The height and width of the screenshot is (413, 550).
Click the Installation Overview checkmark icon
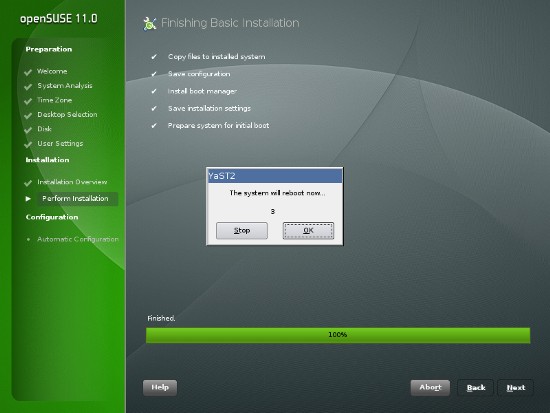click(28, 183)
